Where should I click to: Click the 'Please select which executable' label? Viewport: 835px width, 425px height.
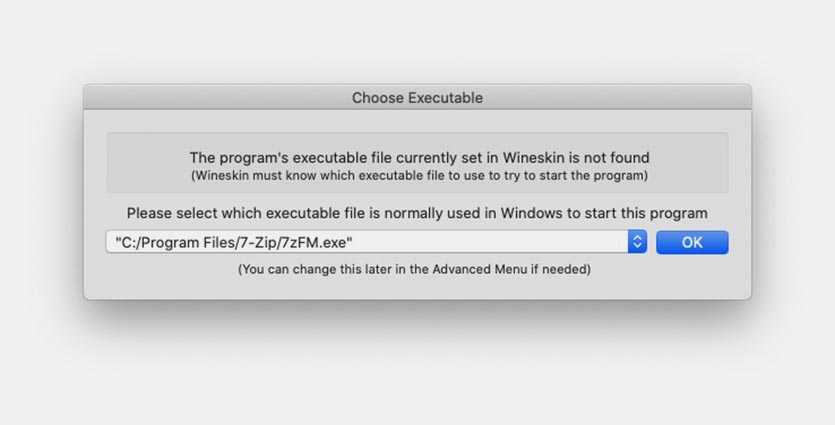[x=417, y=213]
